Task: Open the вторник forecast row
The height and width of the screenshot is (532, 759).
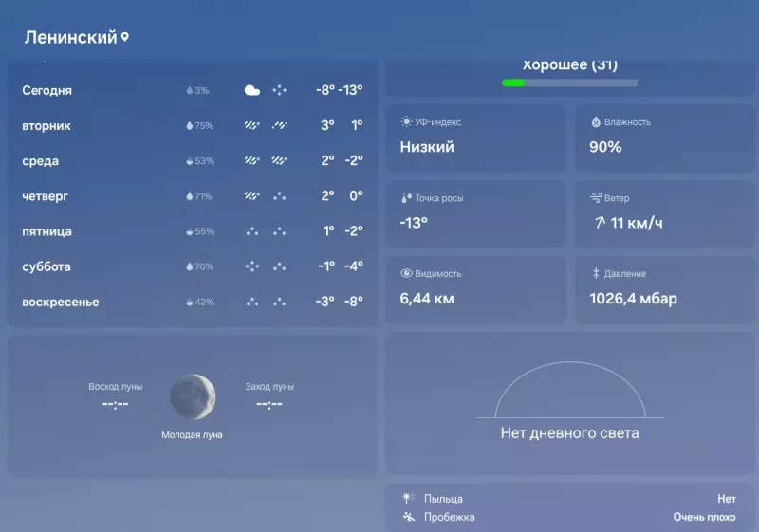Action: pyautogui.click(x=192, y=126)
